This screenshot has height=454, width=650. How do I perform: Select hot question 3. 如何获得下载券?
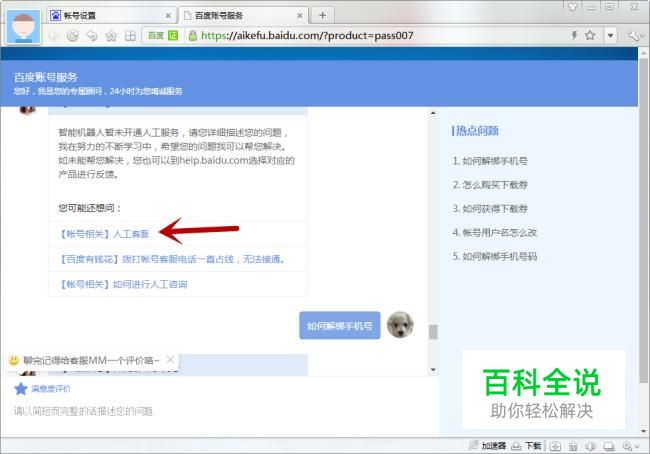[x=490, y=209]
